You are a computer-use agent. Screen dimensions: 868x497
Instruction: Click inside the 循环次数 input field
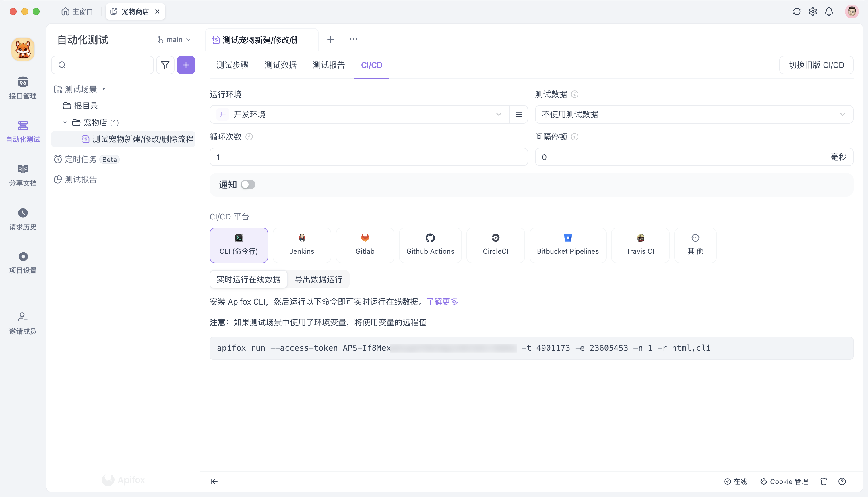click(368, 157)
